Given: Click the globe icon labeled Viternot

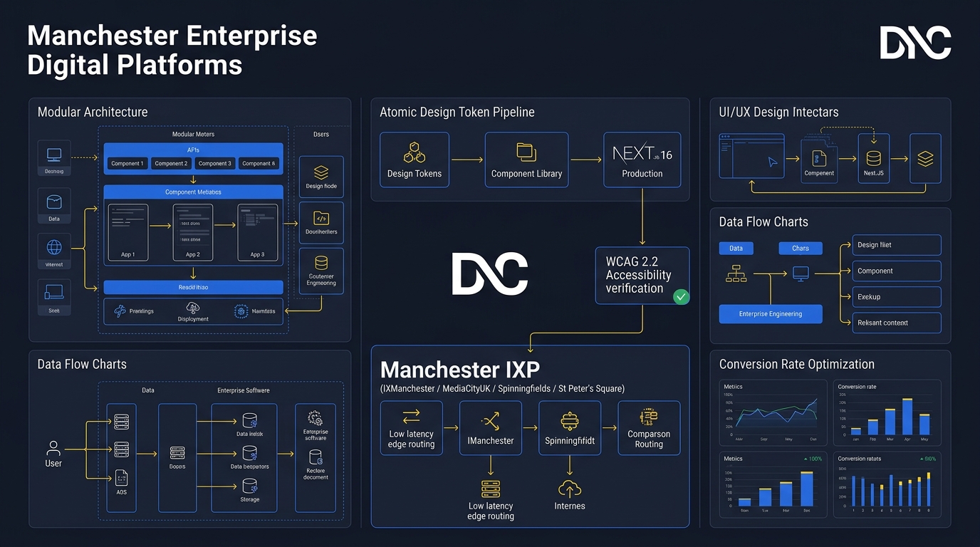Looking at the screenshot, I should [54, 248].
